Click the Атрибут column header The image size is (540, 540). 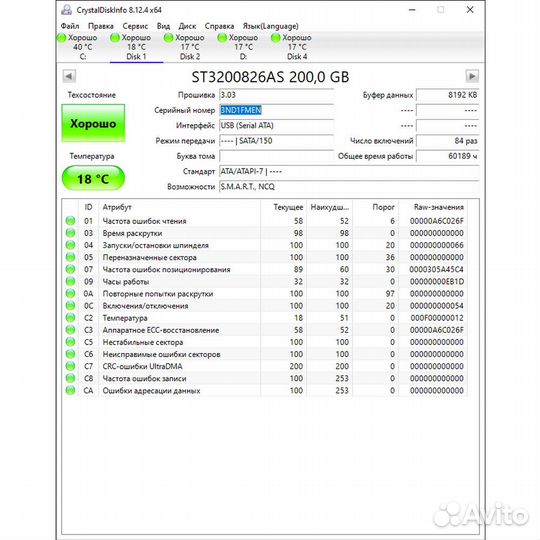tap(179, 207)
